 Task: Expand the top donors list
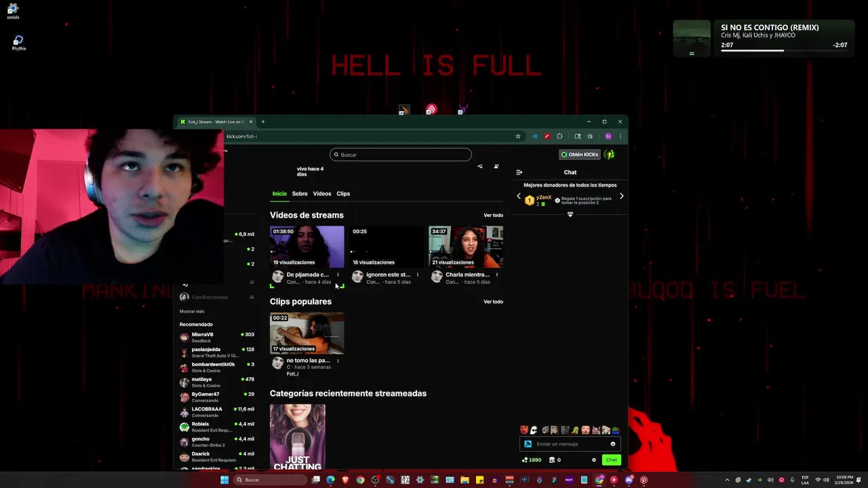point(570,214)
